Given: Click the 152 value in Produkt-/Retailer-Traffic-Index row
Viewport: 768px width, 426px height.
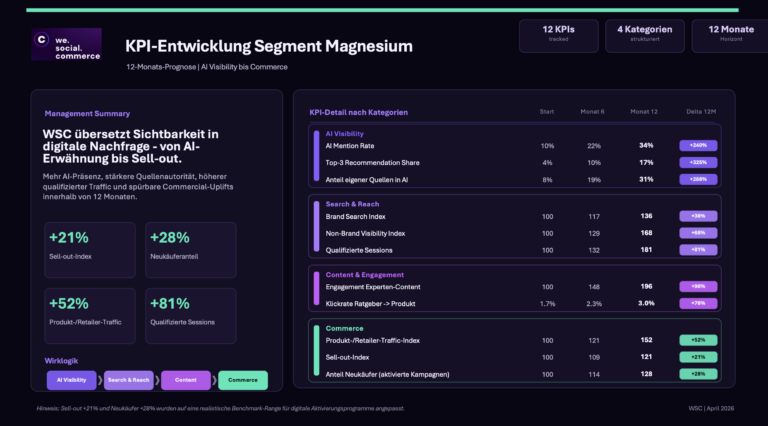Looking at the screenshot, I should tap(646, 340).
